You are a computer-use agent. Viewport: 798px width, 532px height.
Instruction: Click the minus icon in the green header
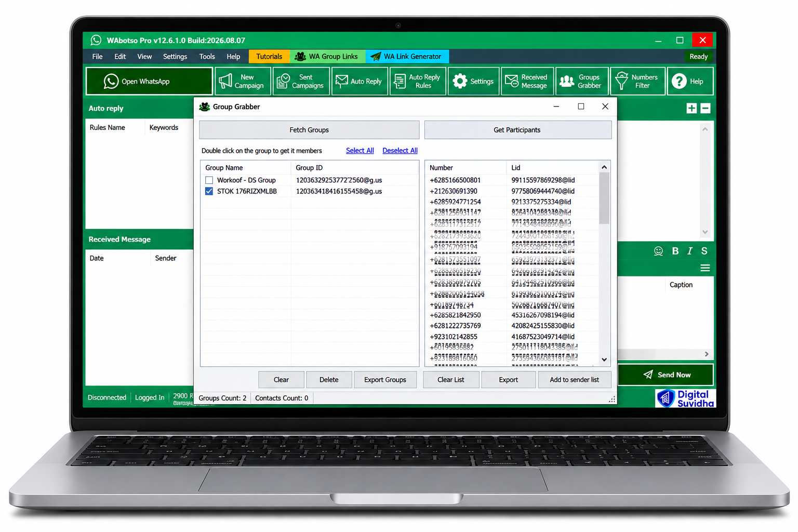click(x=706, y=108)
